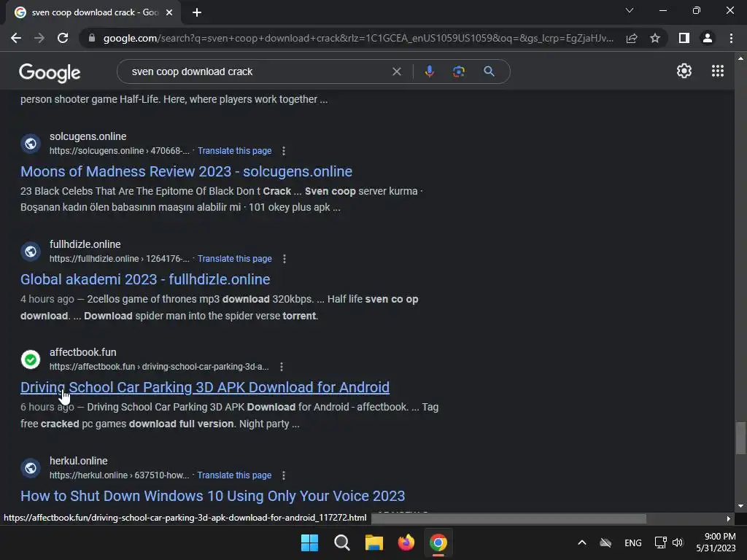Image resolution: width=747 pixels, height=560 pixels.
Task: Click the affectbook.fun green check favicon
Action: [31, 359]
